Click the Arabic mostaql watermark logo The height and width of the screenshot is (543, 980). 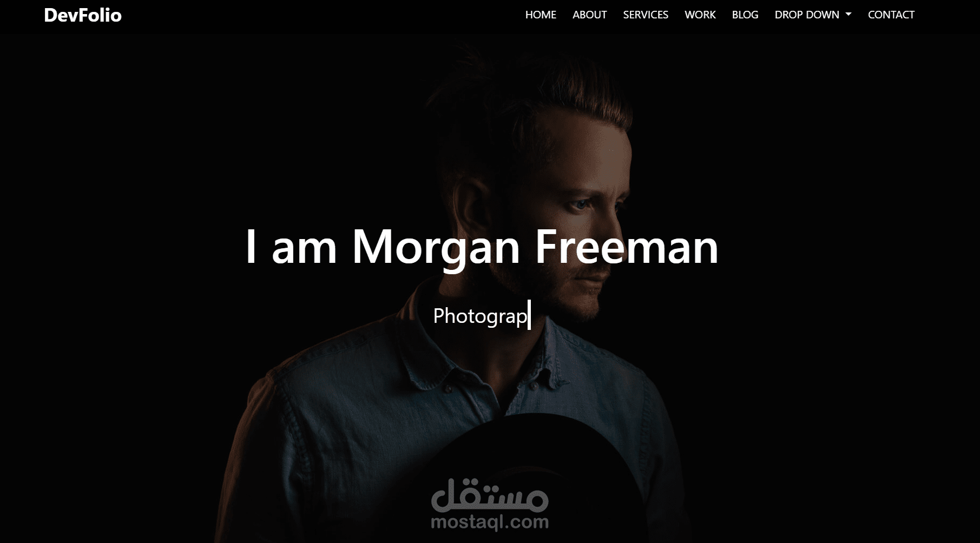490,495
